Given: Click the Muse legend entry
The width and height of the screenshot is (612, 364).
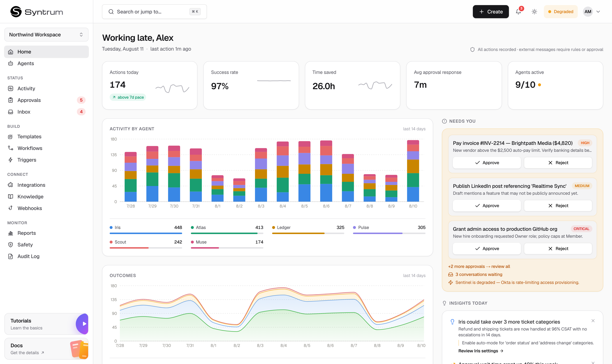Looking at the screenshot, I should click(x=227, y=244).
